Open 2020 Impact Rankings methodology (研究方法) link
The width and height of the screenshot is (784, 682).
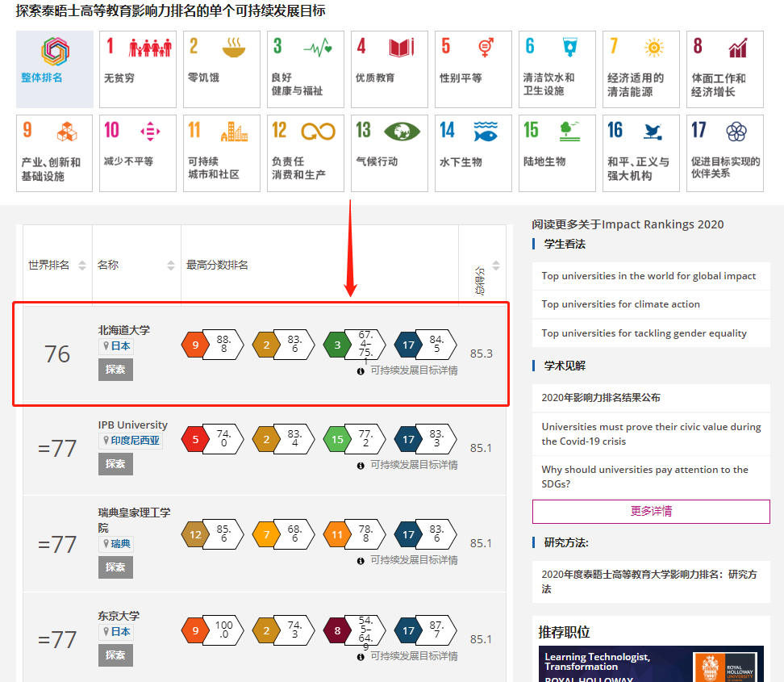pos(651,581)
